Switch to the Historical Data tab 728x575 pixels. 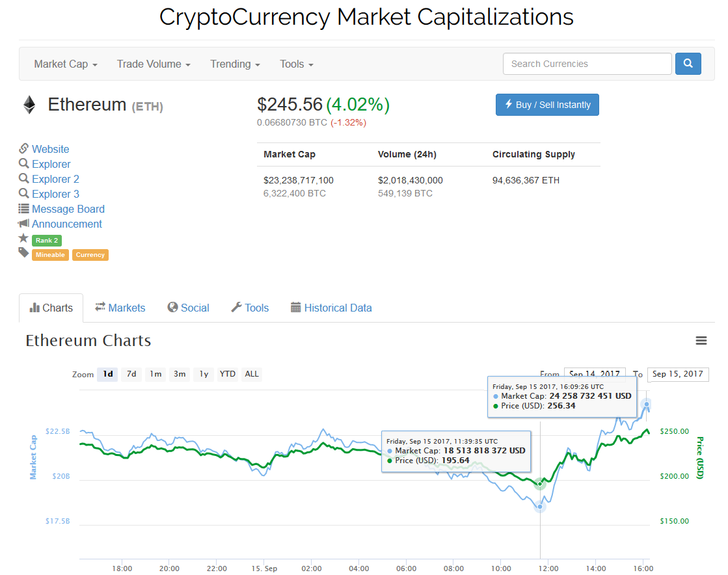tap(331, 308)
